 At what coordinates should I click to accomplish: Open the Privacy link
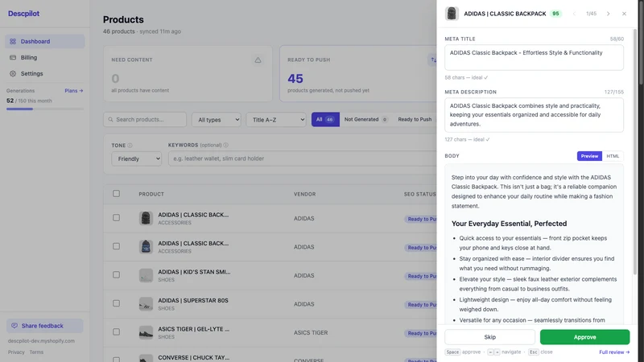[16, 352]
